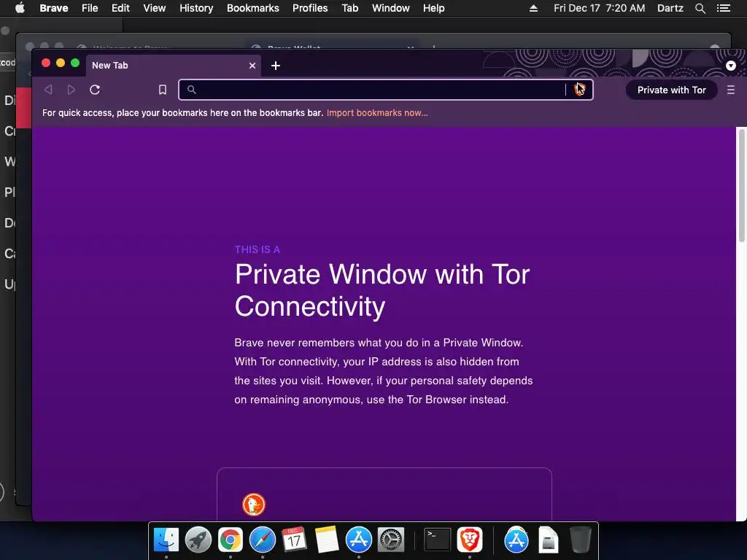Close the New Tab tab

(x=252, y=66)
